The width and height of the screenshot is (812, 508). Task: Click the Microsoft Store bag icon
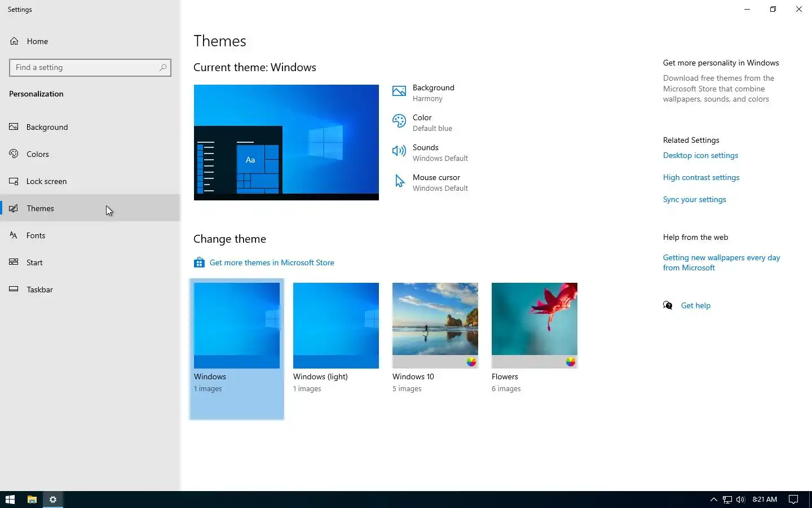pos(199,262)
